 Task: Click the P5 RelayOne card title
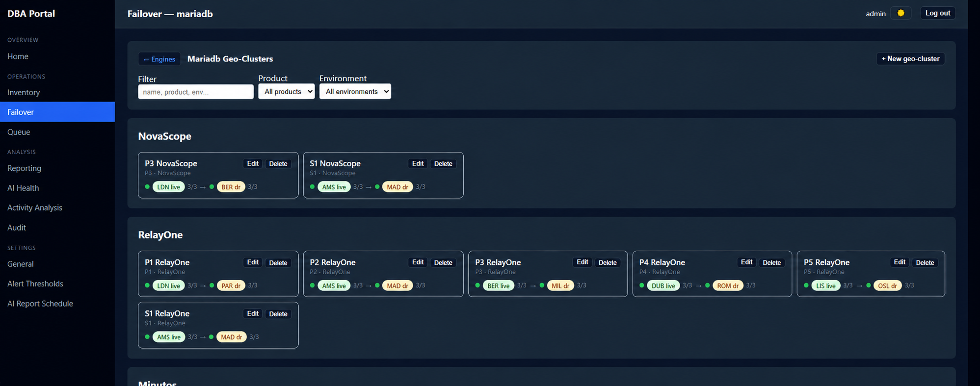coord(826,262)
